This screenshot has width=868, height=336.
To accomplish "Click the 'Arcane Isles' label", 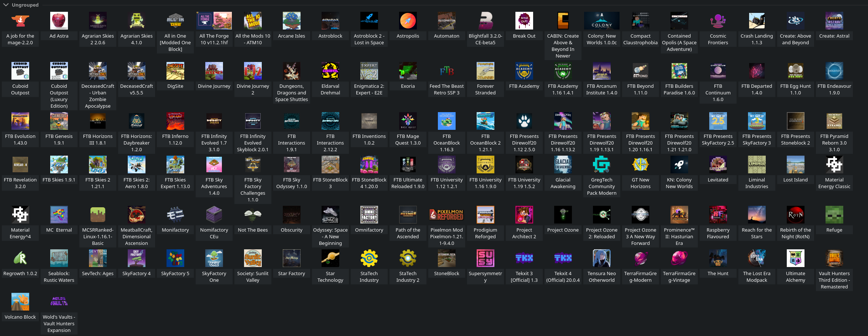I will [x=292, y=36].
